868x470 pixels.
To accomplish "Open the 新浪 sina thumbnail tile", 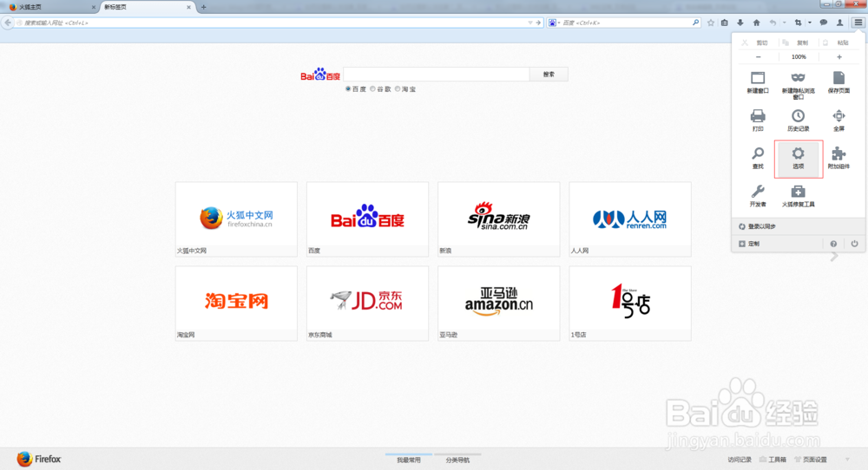I will [499, 219].
